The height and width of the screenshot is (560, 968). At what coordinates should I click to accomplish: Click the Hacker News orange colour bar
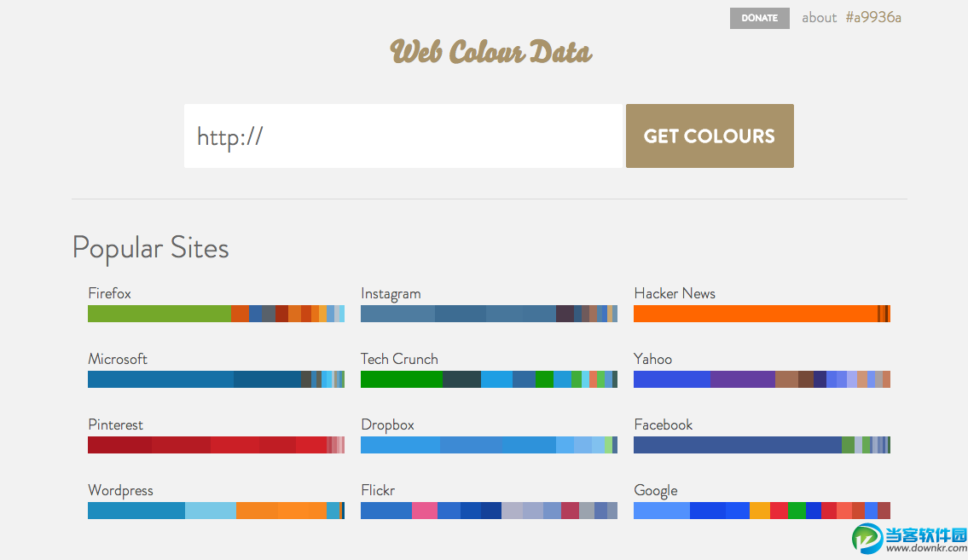(755, 314)
